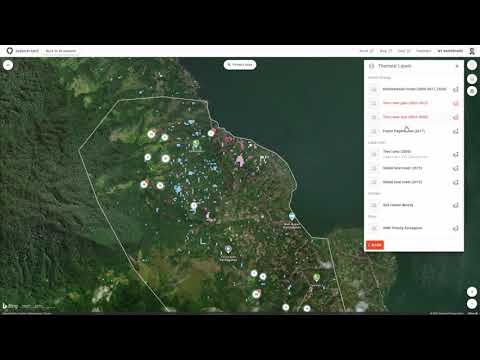
Task: Toggle the Soil carbon density layer switch
Action: pos(373,205)
